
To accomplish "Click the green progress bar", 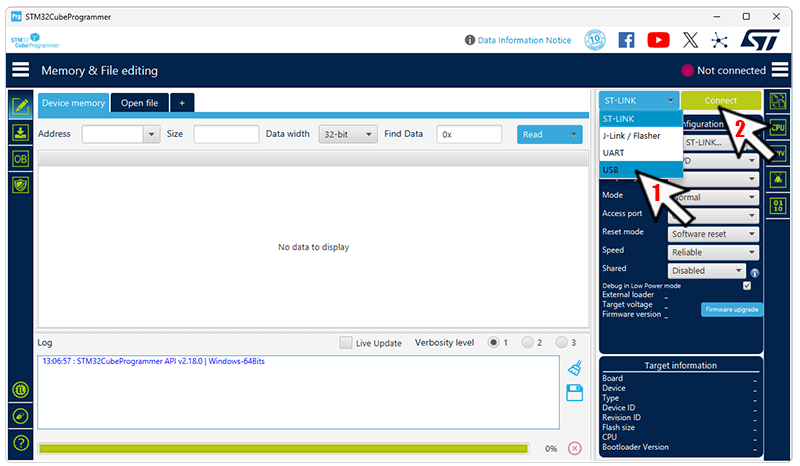I will click(283, 449).
